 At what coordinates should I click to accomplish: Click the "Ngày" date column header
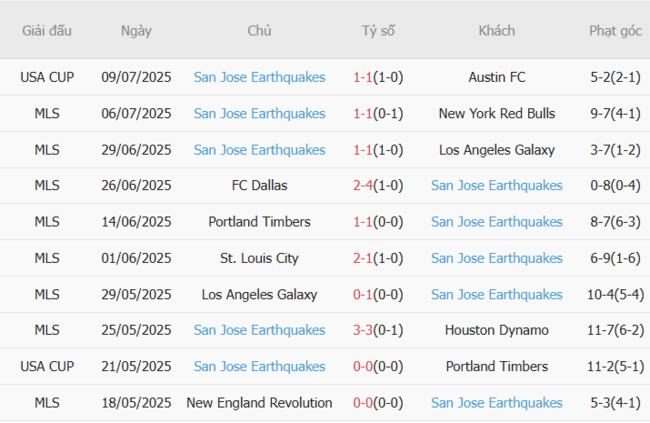[136, 31]
